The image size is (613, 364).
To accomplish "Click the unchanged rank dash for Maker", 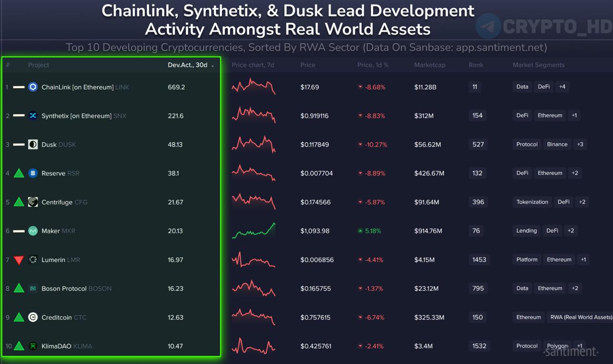I will 19,231.
